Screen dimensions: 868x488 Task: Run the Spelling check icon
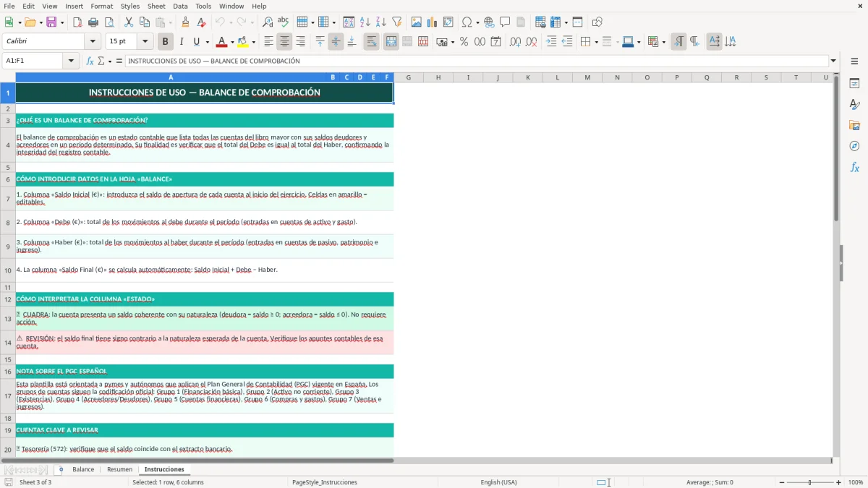click(284, 22)
